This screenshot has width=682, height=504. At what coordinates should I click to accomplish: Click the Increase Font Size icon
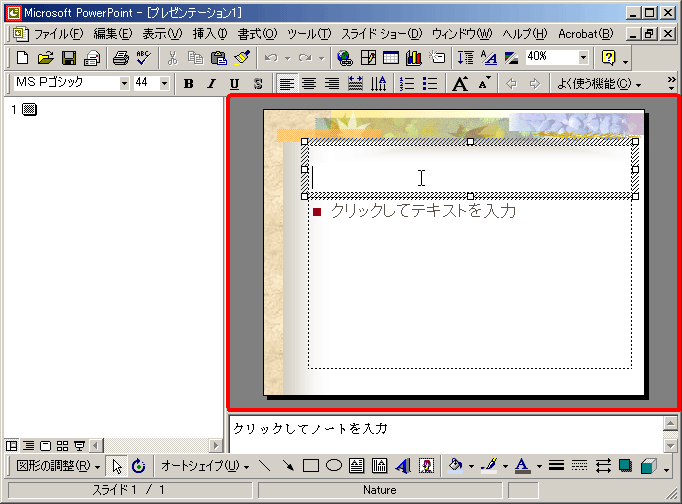coord(460,83)
